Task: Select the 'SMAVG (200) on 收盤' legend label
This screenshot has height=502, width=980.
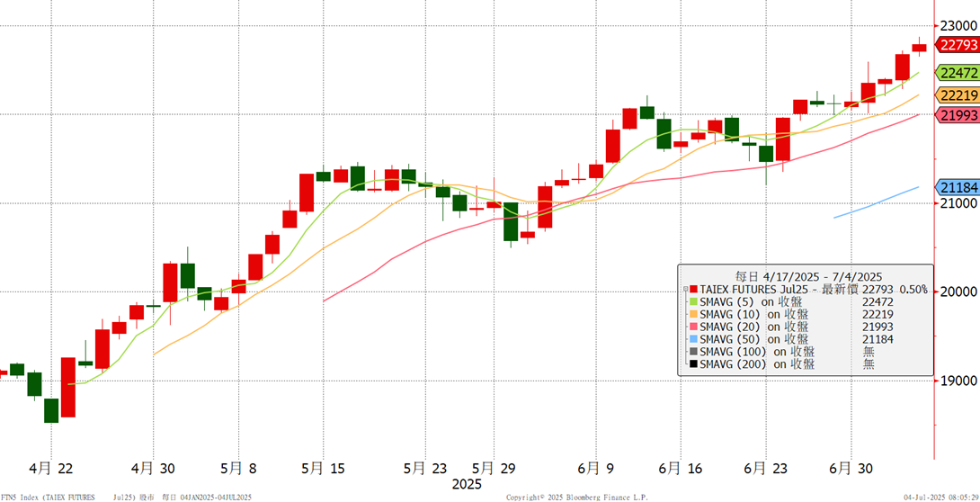Action: coord(758,364)
